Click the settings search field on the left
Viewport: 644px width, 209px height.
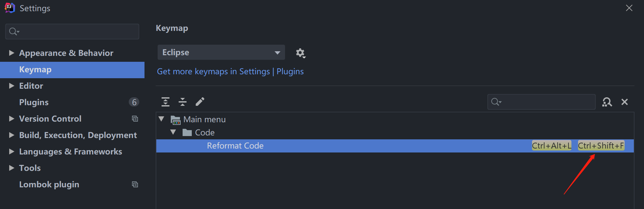(72, 31)
